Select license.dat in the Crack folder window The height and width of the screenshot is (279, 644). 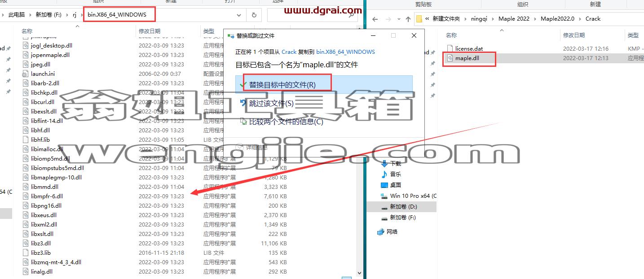(469, 48)
